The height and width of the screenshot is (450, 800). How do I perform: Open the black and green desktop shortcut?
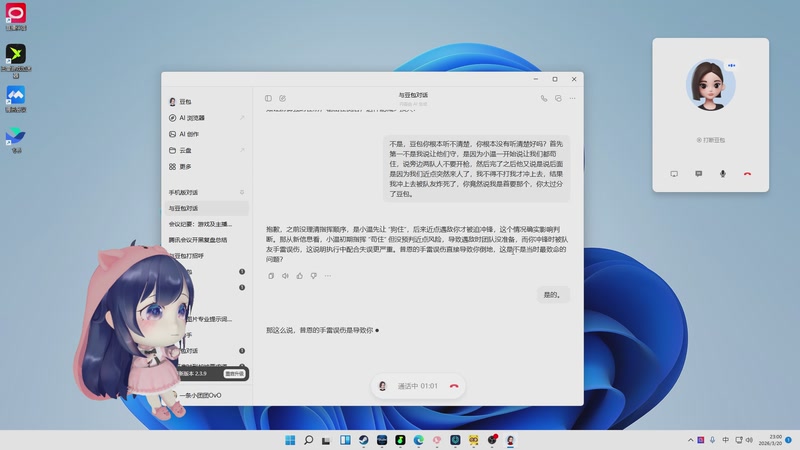point(16,60)
